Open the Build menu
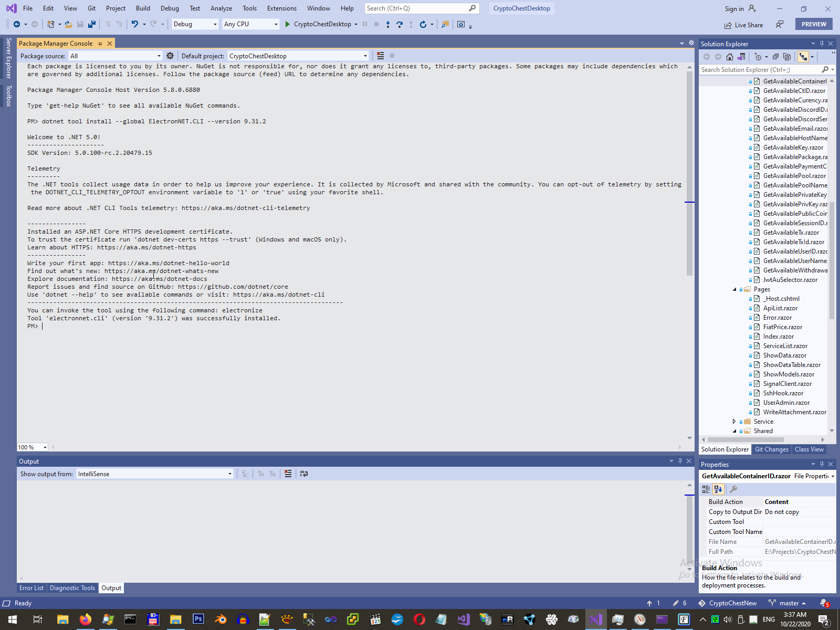 point(143,8)
